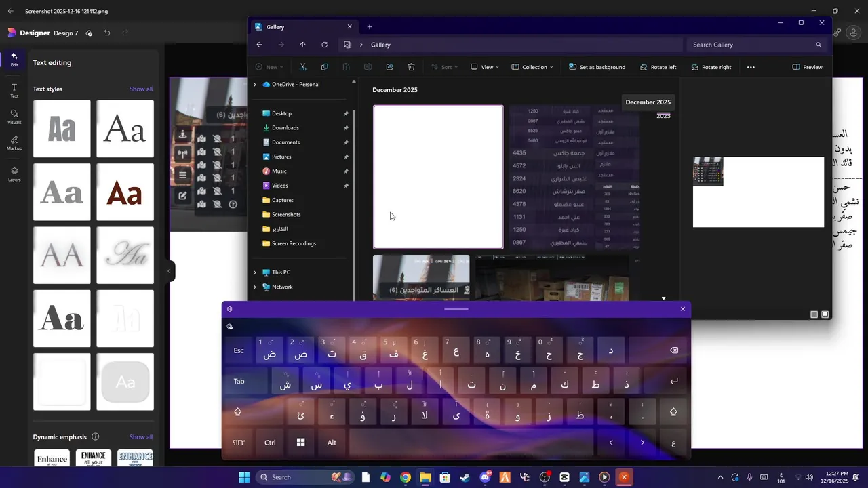Image resolution: width=868 pixels, height=488 pixels.
Task: Switch to numbers layout with ٦١٢٣ key
Action: point(239,443)
